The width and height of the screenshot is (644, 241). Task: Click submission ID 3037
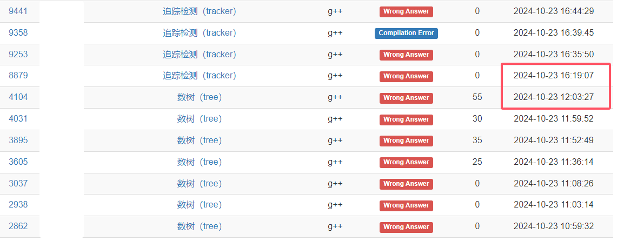[x=18, y=183]
